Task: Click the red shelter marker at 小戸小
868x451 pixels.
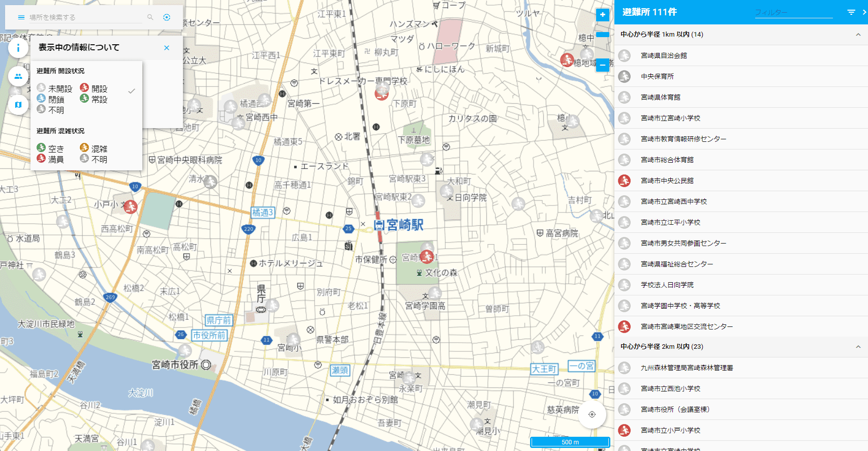Action: point(131,206)
